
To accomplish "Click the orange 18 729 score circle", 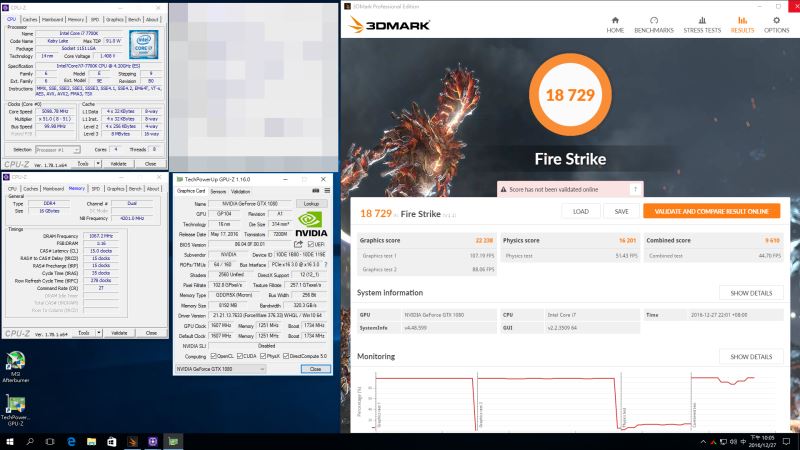I will (570, 95).
